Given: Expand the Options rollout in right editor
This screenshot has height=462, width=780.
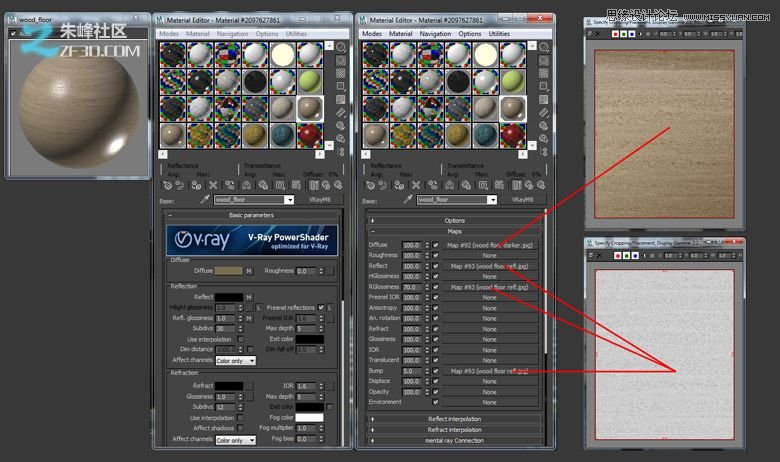Looking at the screenshot, I should click(x=454, y=220).
